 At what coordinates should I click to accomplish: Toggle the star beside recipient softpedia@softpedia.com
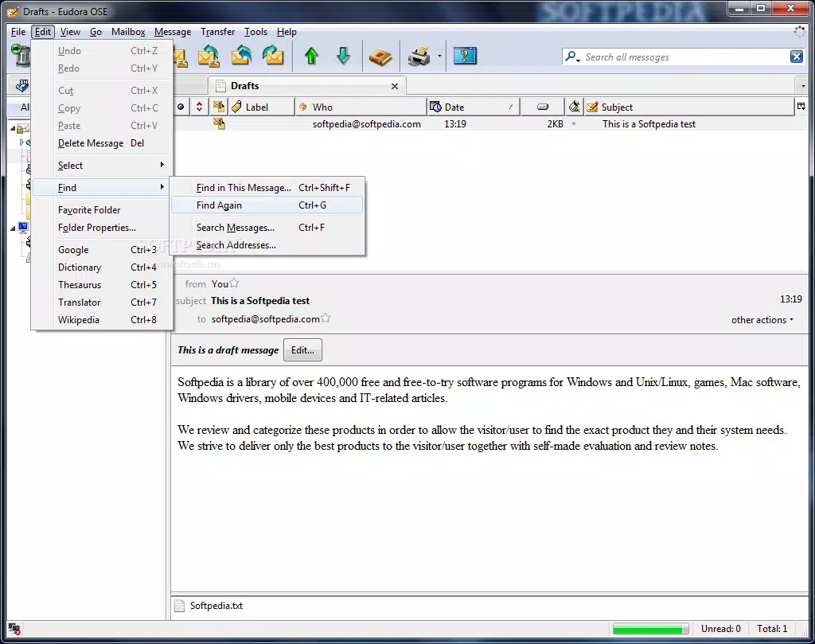pyautogui.click(x=326, y=318)
